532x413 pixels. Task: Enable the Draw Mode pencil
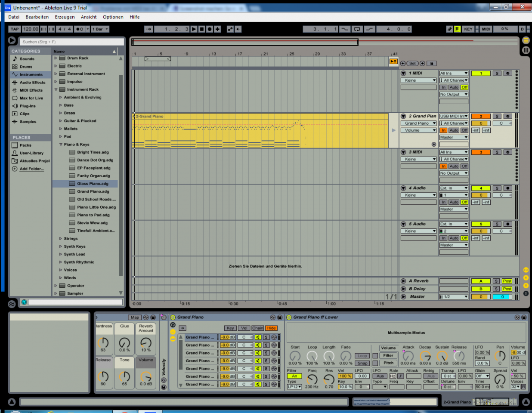click(450, 29)
